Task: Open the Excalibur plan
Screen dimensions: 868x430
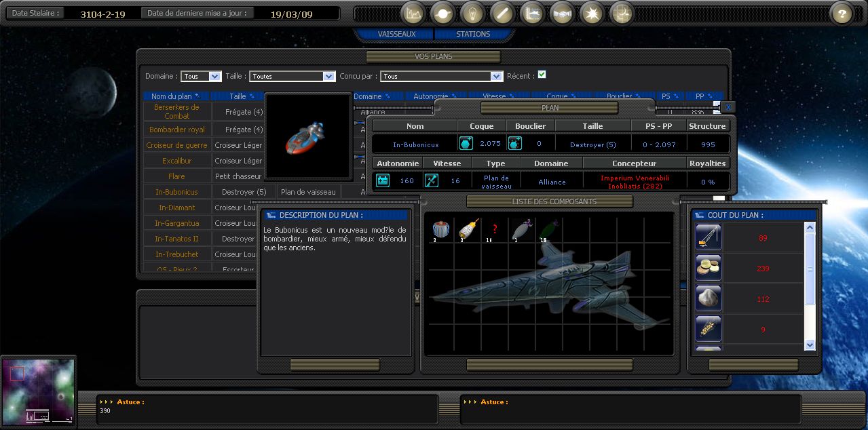Action: (x=177, y=161)
